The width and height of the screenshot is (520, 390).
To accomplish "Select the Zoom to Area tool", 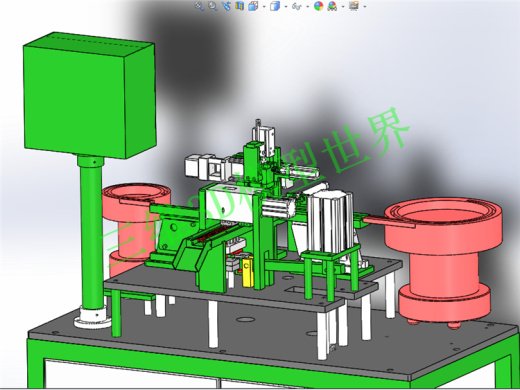I will tap(213, 6).
